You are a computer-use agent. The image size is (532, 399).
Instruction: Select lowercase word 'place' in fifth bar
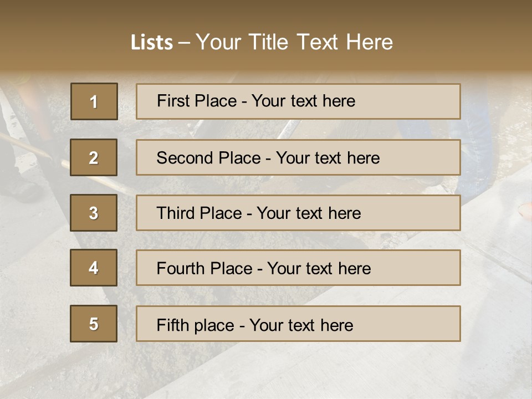coord(214,326)
